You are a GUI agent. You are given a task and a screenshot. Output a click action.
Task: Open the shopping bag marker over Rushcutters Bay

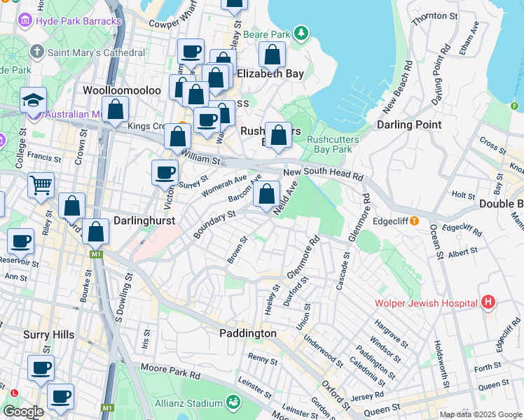(278, 135)
